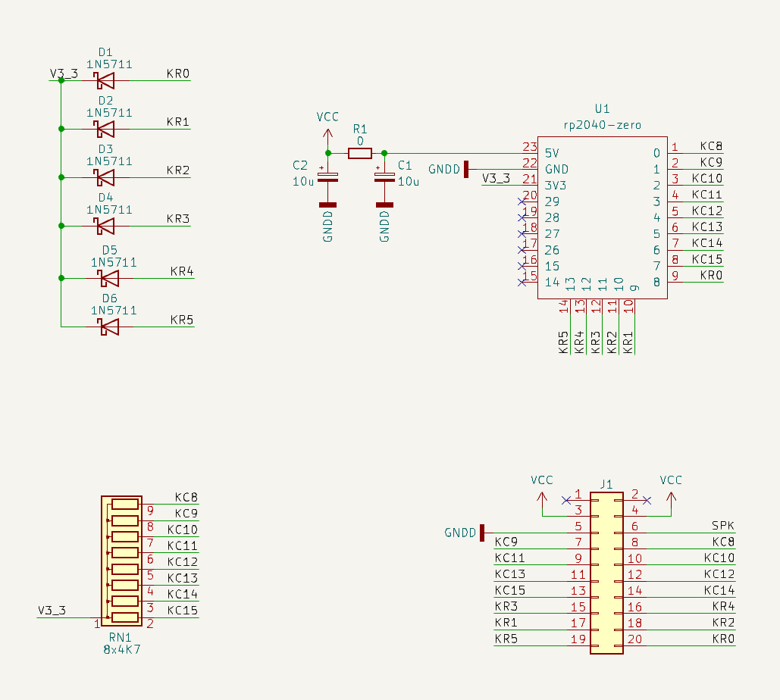The image size is (780, 700).
Task: Click the KC15 label at RN1 pin 2
Action: 183,611
